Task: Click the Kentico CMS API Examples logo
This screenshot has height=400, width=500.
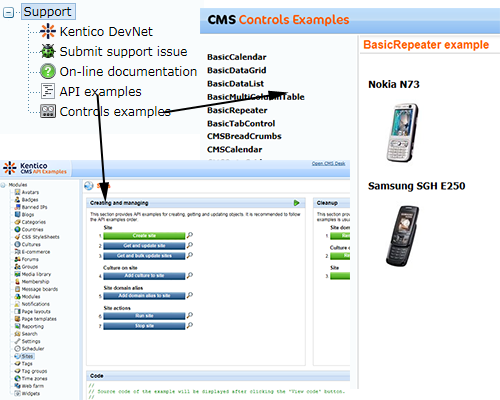Action: [35, 168]
